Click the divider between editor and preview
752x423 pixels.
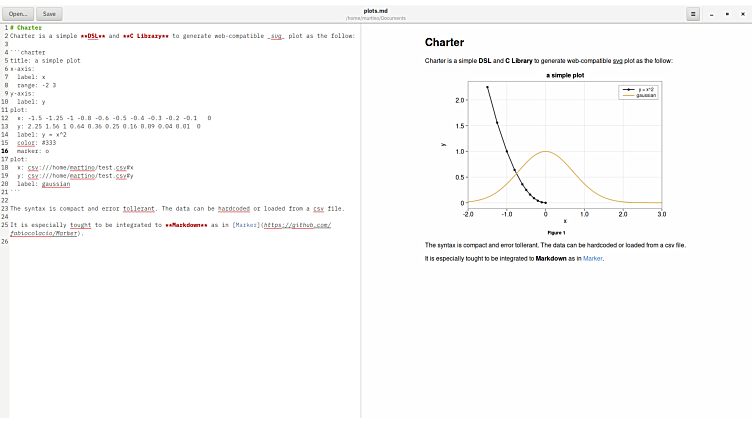[361, 220]
